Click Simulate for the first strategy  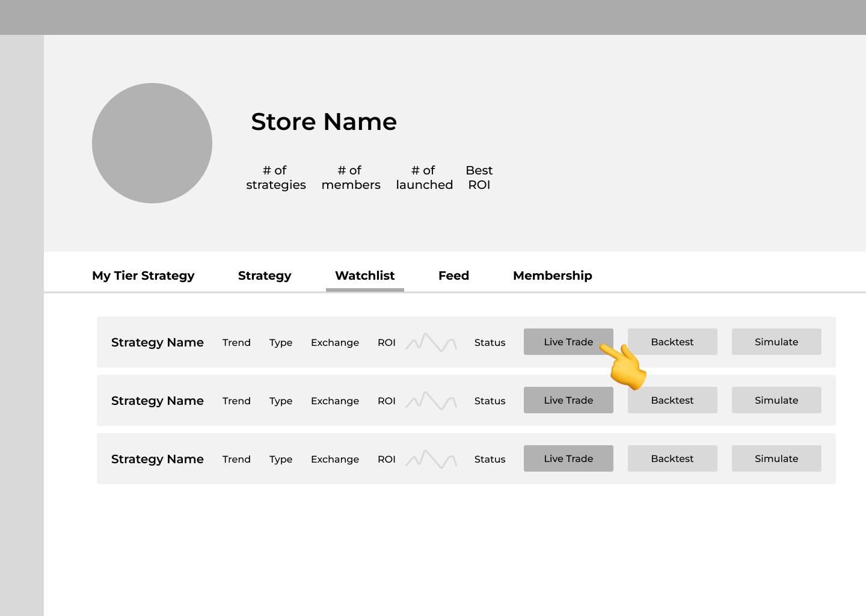pyautogui.click(x=776, y=342)
